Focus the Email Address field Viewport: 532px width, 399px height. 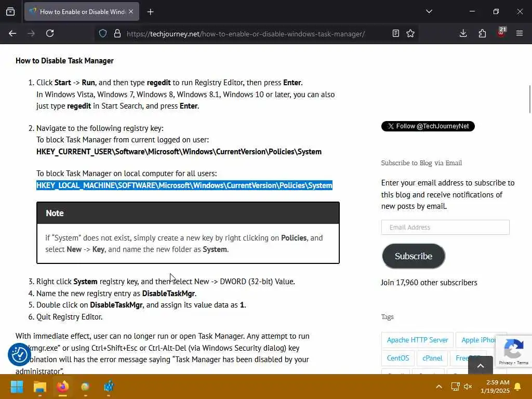tap(445, 228)
